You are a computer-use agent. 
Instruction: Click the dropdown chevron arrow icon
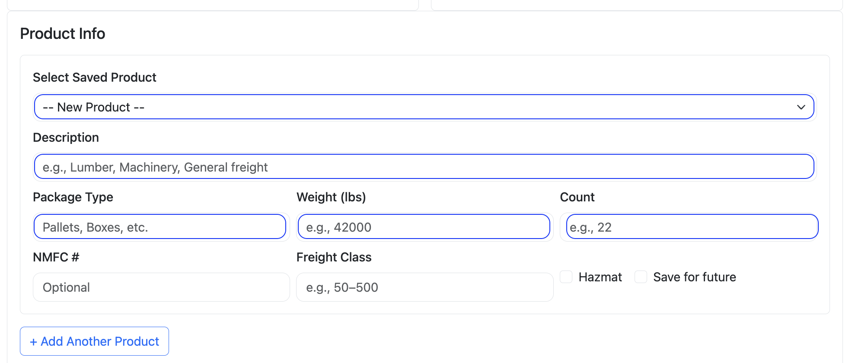[x=801, y=107]
